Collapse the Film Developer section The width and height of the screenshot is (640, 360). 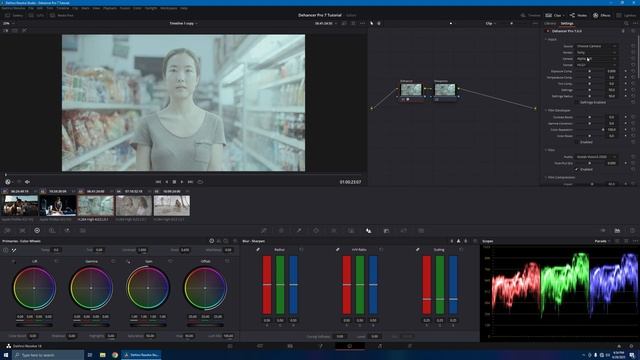click(546, 110)
